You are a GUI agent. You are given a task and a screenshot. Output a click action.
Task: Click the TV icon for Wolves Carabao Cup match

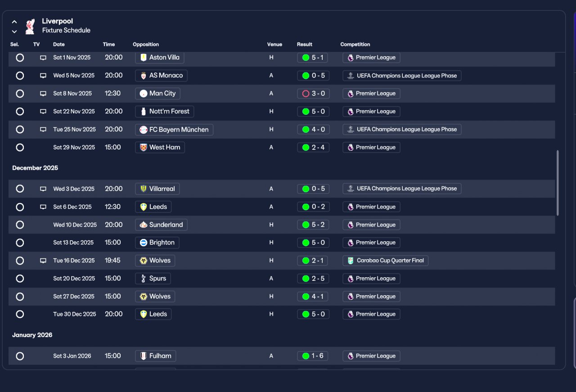tap(43, 261)
